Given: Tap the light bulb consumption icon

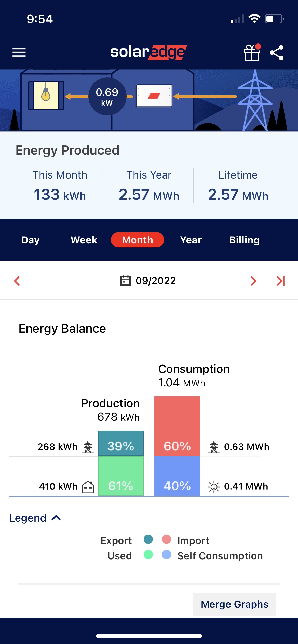Looking at the screenshot, I should coord(46,95).
